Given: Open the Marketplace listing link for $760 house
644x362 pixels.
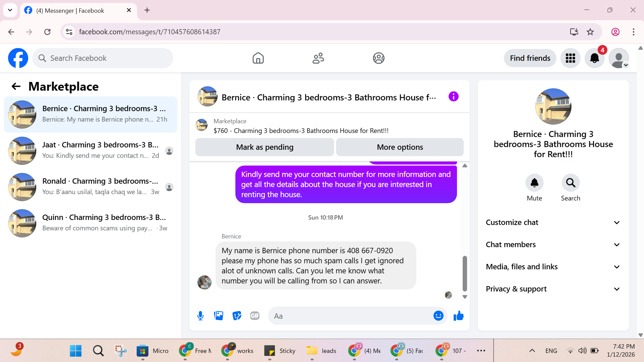Looking at the screenshot, I should (301, 131).
